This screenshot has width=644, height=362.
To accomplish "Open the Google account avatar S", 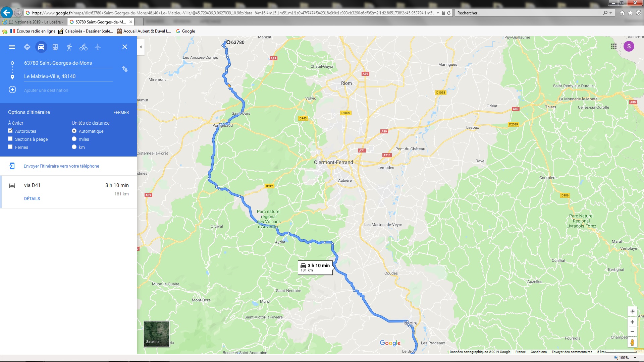I will [629, 46].
